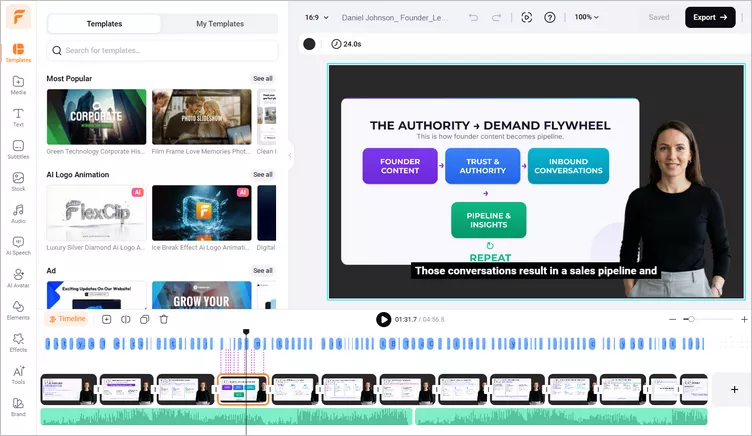Screen dimensions: 752x436
Task: Duplicate the selected scene
Action: pos(144,319)
